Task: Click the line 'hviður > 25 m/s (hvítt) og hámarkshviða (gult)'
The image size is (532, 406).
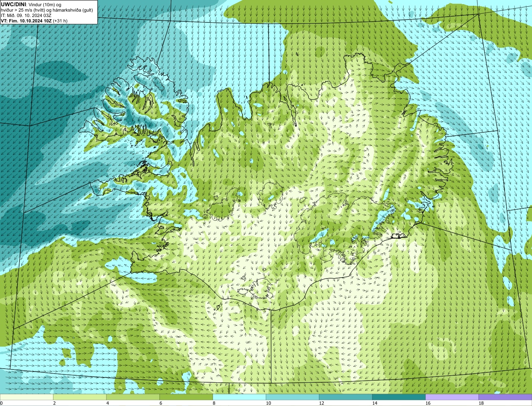Action: (47, 10)
